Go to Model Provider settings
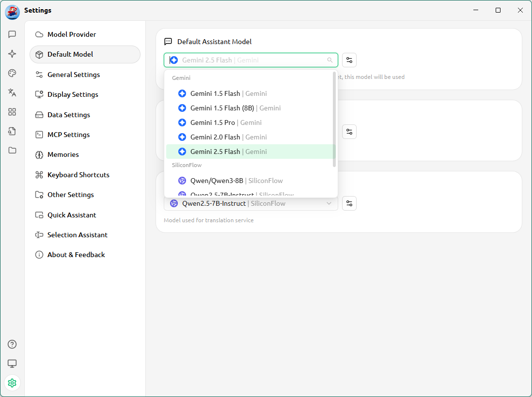The width and height of the screenshot is (532, 397). 85,34
